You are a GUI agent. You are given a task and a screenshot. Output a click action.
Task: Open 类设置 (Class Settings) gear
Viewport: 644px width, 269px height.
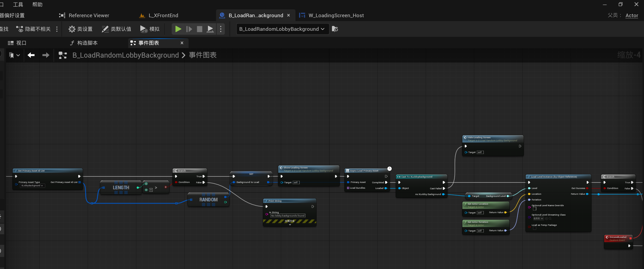coord(81,29)
